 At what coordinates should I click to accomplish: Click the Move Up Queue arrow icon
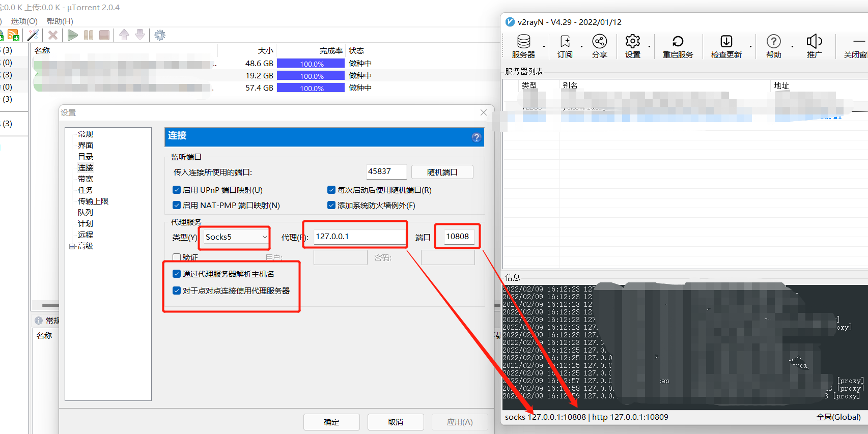(124, 35)
